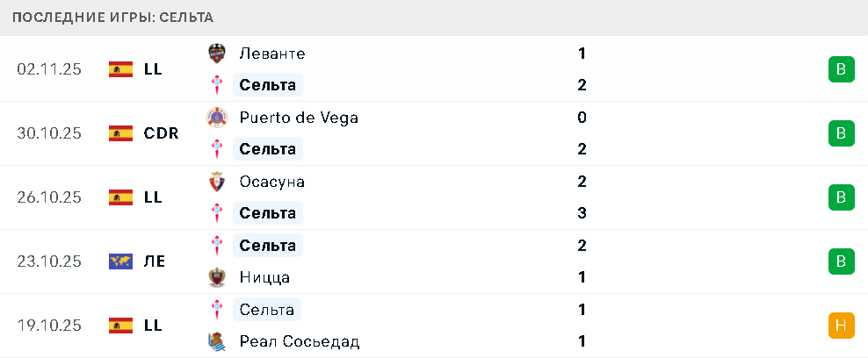Click the win badge for 02.11.25 match
The image size is (868, 358).
point(841,69)
